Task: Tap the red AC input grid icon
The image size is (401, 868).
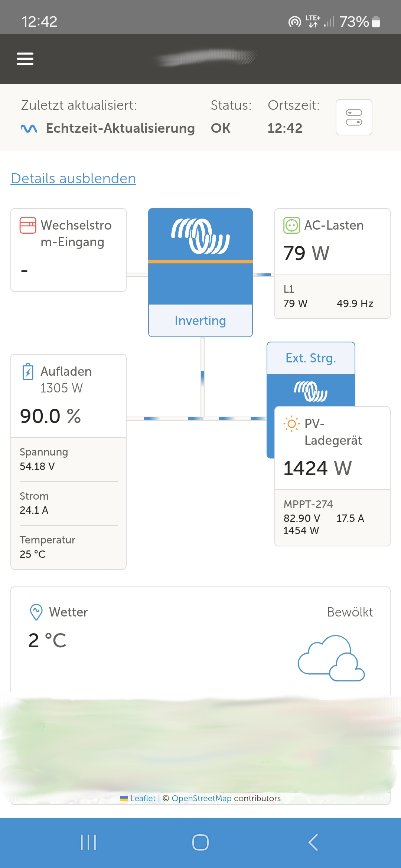Action: click(28, 225)
